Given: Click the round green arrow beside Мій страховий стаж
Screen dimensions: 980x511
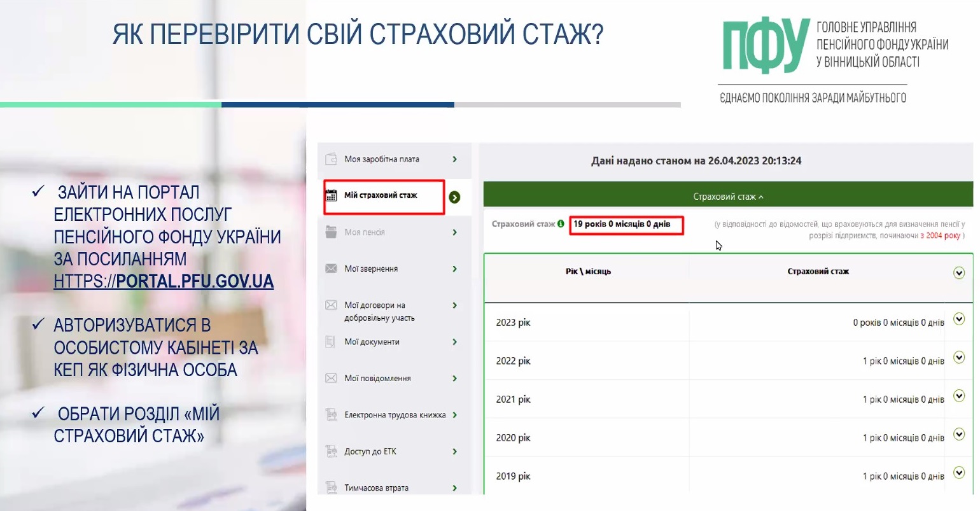Looking at the screenshot, I should pyautogui.click(x=454, y=197).
